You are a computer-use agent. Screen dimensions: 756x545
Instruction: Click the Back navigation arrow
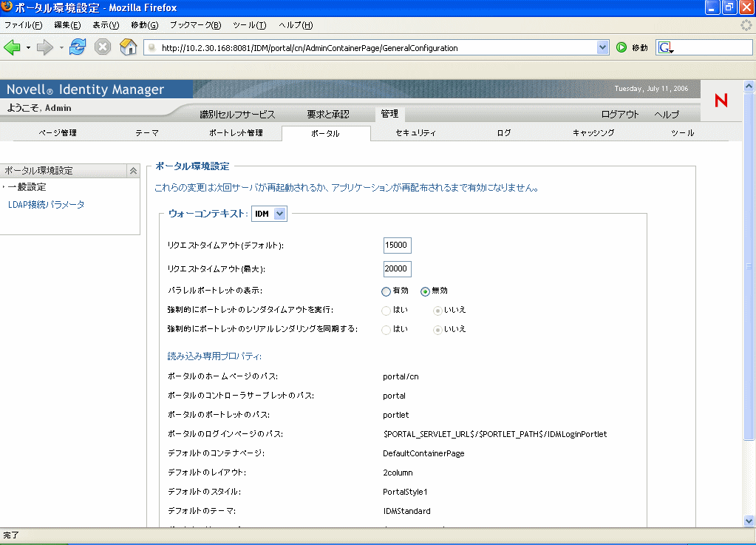click(x=13, y=47)
